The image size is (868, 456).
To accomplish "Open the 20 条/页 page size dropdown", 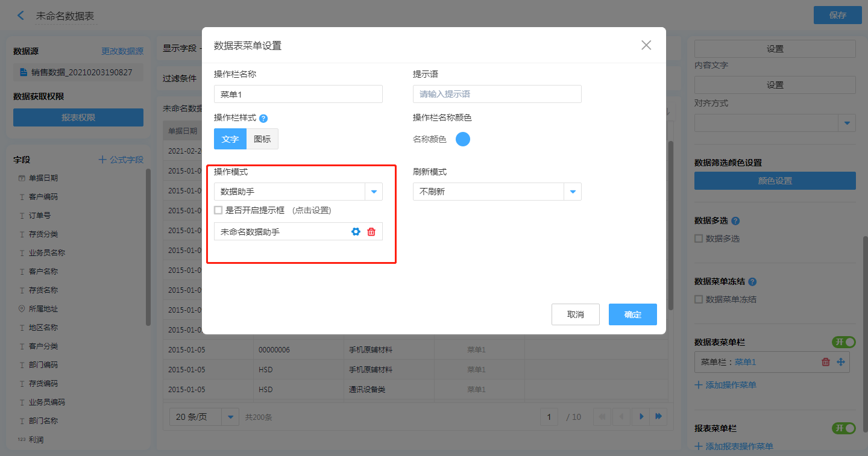I will tap(230, 417).
